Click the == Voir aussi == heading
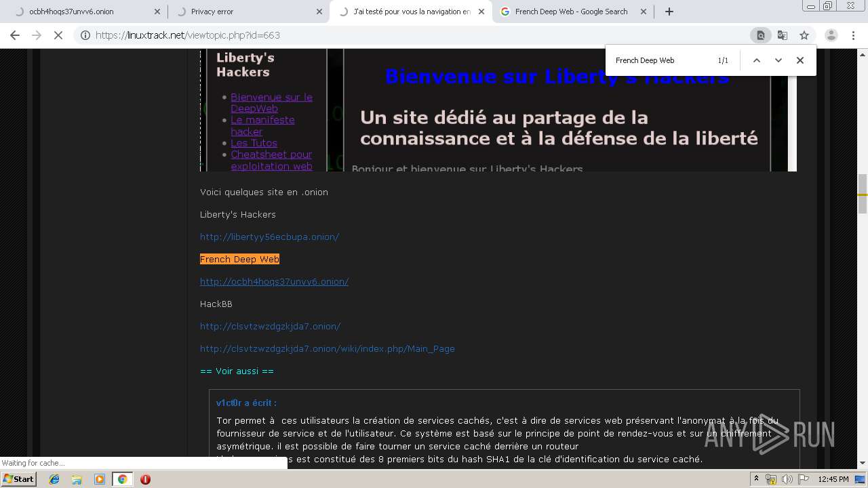 tap(237, 371)
